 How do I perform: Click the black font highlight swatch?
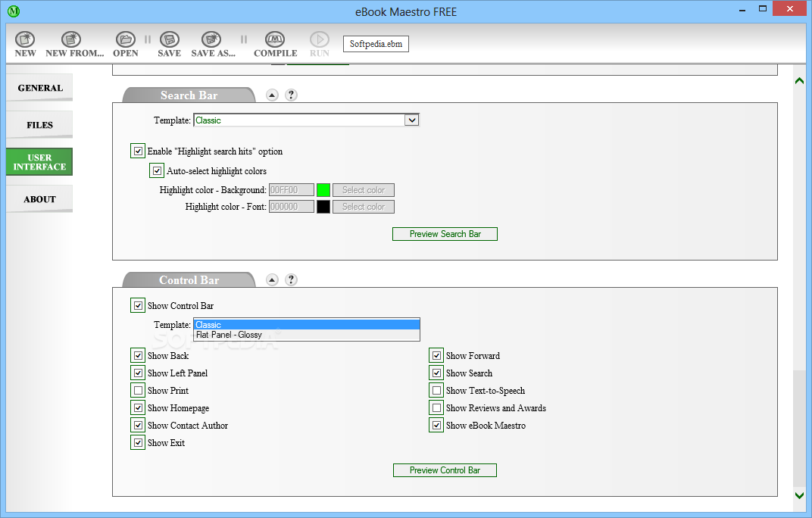point(323,207)
